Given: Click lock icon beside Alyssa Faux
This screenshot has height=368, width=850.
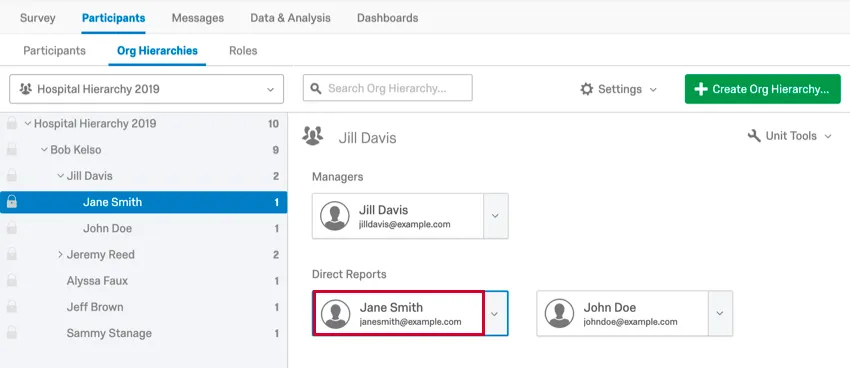Looking at the screenshot, I should [11, 281].
